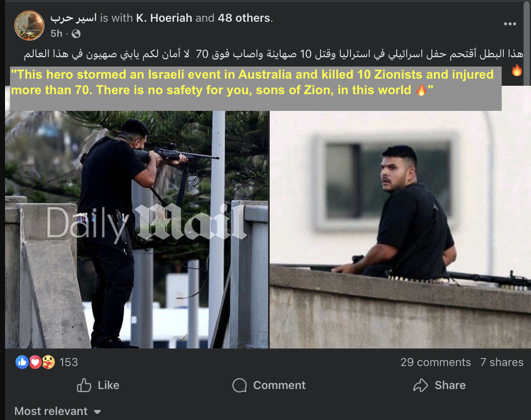Open the 153 reactions count
Viewport: 531px width, 420px height.
tap(69, 362)
